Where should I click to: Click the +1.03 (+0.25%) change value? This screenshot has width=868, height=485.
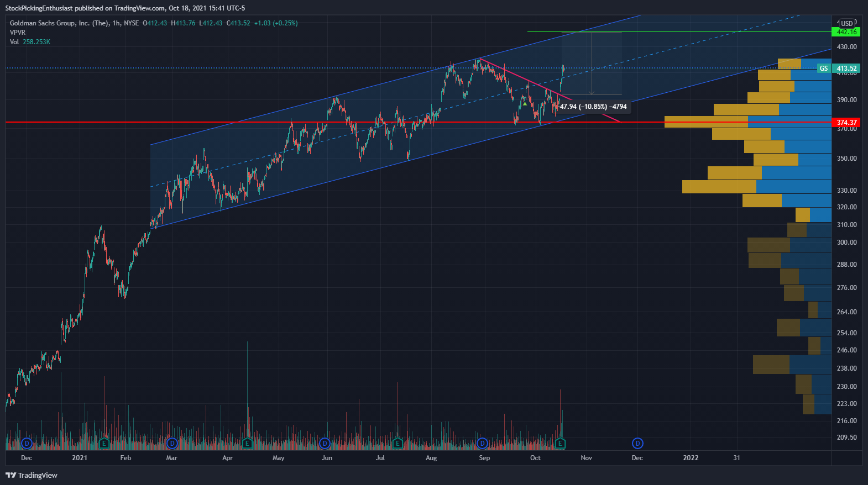tap(276, 23)
